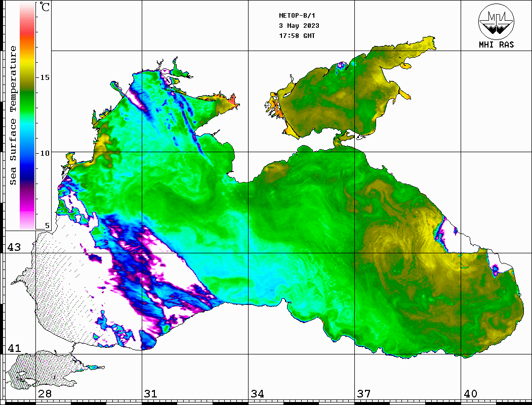Click the °C unit label

point(45,7)
